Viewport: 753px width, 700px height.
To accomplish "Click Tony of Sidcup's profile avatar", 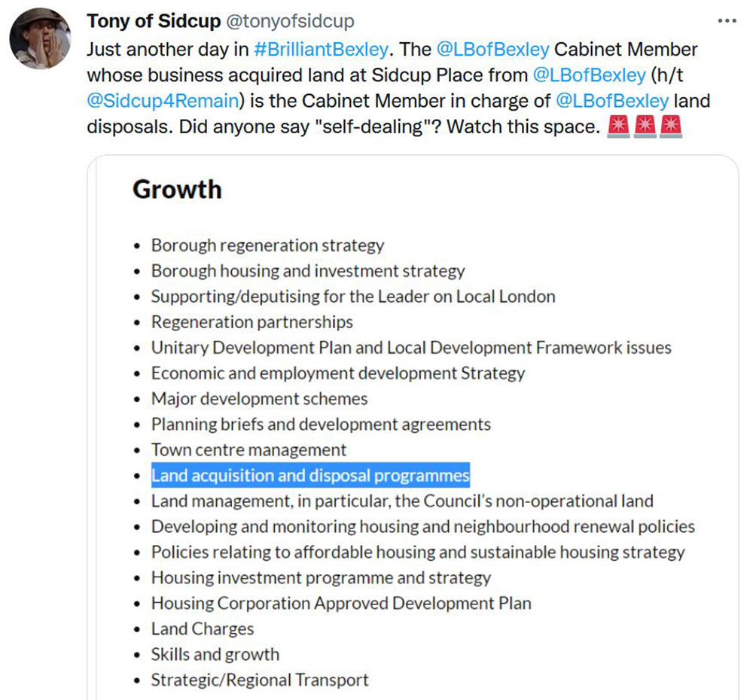I will (40, 39).
